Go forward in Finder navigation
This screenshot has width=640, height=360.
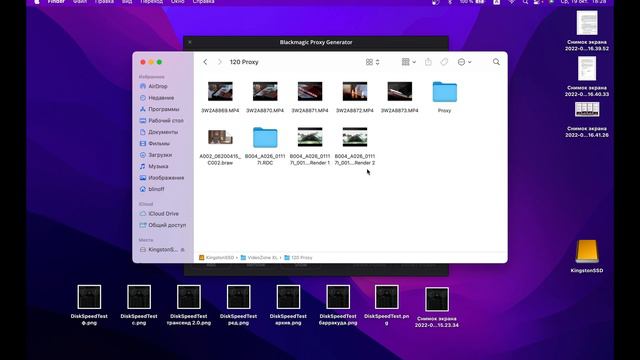click(x=220, y=62)
